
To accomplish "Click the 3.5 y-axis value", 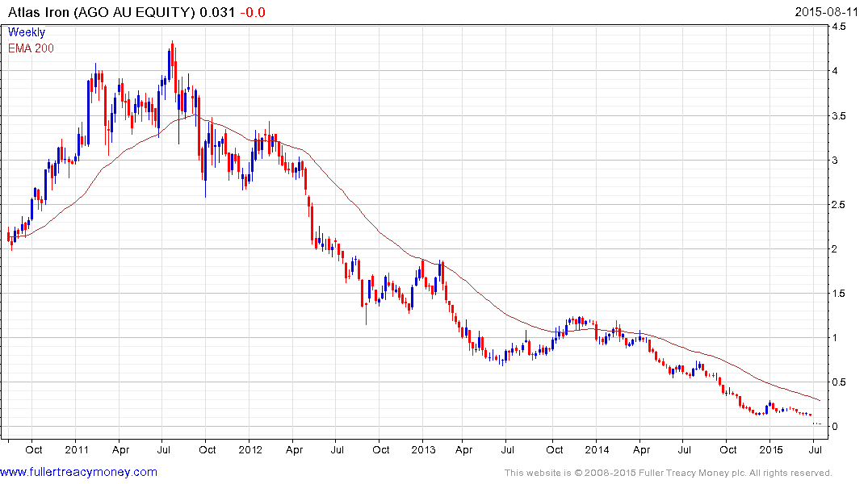I will tap(839, 115).
